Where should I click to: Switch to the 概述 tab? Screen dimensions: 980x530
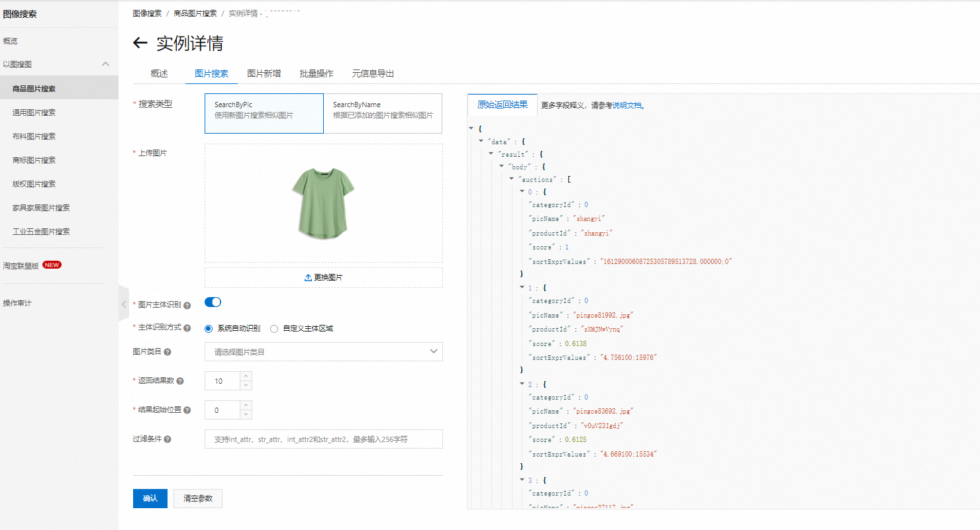point(159,73)
